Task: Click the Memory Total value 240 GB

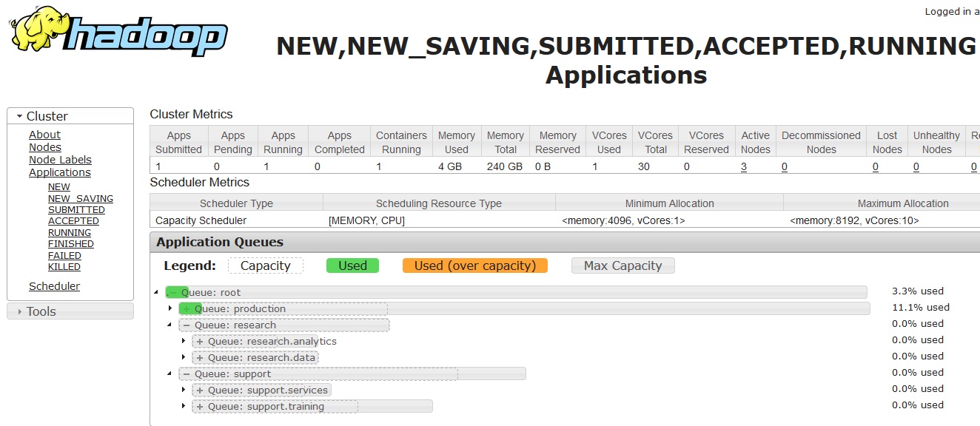Action: click(505, 166)
